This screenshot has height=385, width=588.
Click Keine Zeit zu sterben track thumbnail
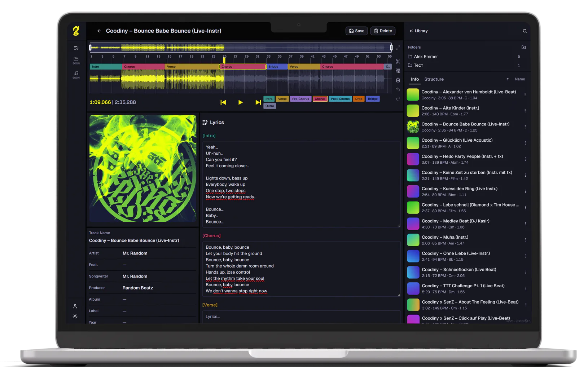(x=413, y=176)
